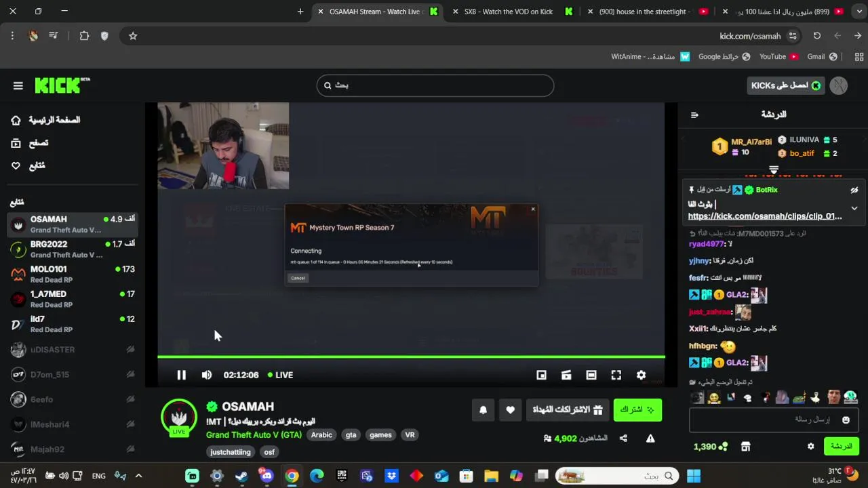Open offline channel uDISASTER

click(x=73, y=350)
